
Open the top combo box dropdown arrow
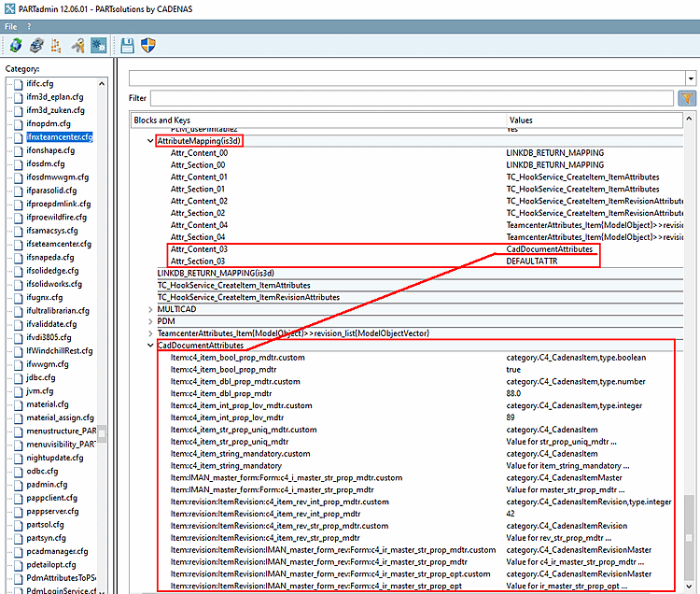tap(690, 78)
